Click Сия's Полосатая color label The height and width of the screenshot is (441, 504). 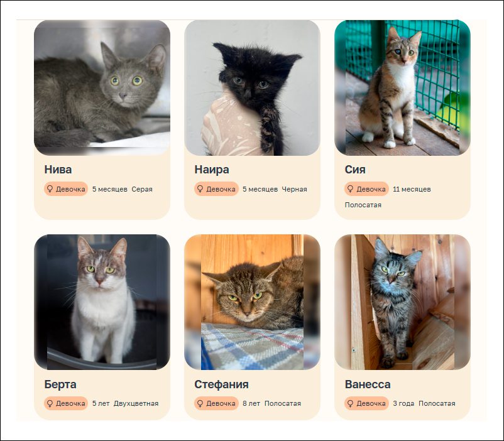(x=363, y=205)
